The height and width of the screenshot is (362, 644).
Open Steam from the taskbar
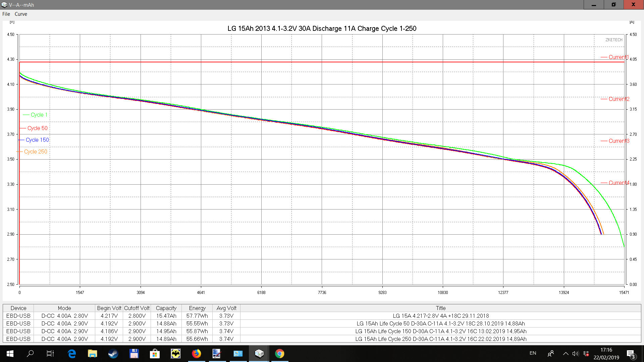[113, 354]
